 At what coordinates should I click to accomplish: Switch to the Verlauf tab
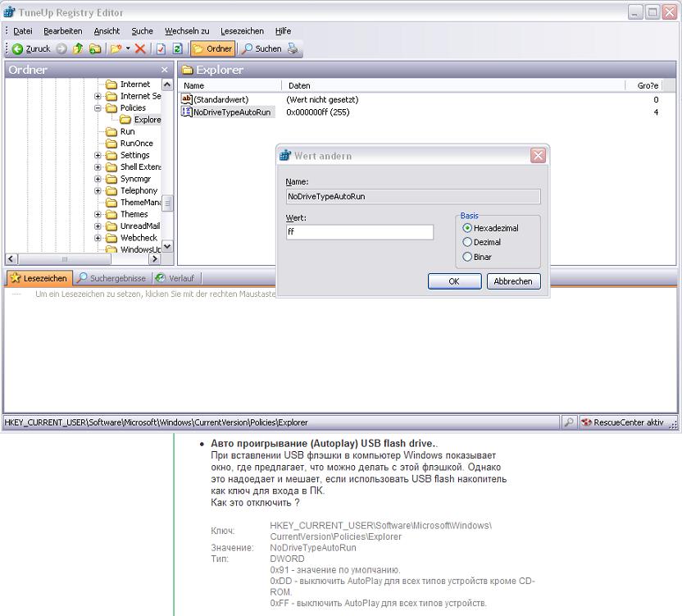[175, 278]
